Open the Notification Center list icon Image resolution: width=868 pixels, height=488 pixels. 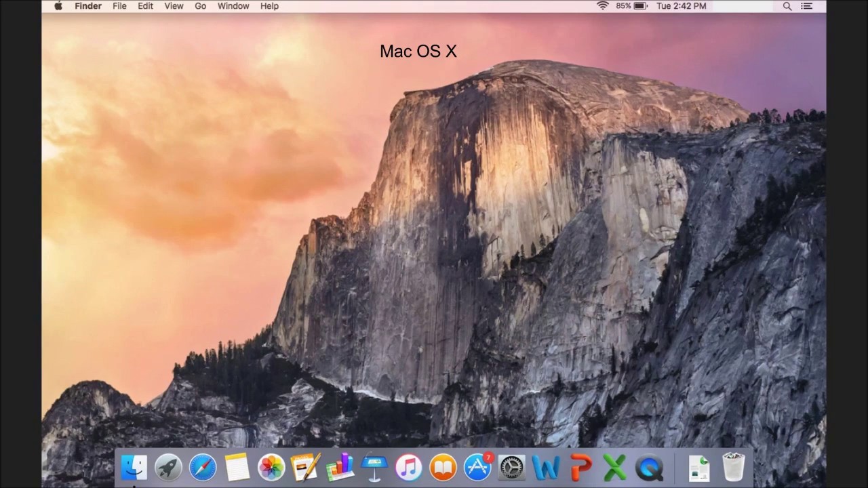click(807, 6)
